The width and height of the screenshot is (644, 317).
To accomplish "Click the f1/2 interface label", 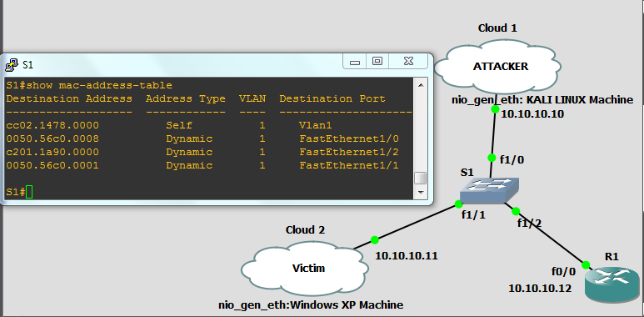I will point(529,224).
